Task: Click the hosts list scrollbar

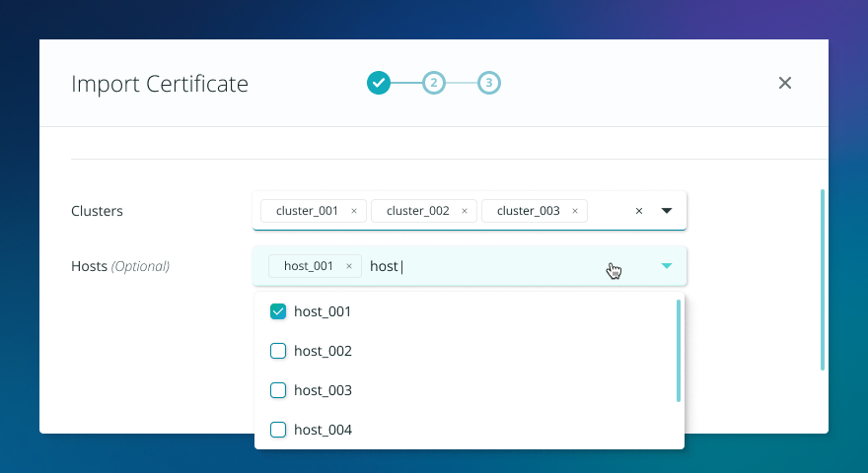Action: coord(679,351)
